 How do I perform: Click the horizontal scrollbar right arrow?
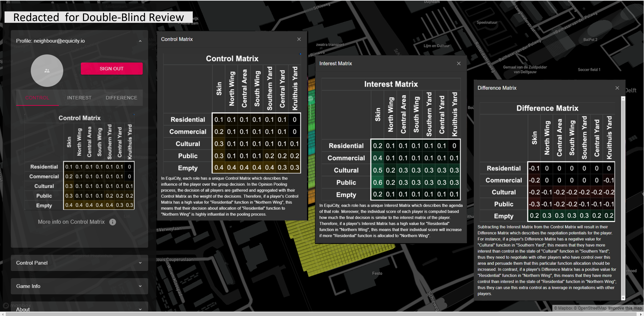[641, 314]
